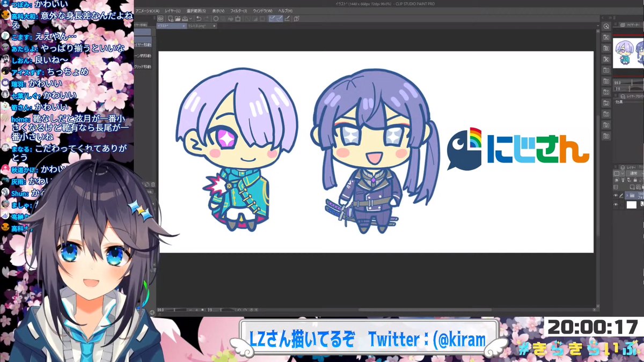Close the second png canvas tab

click(214, 26)
